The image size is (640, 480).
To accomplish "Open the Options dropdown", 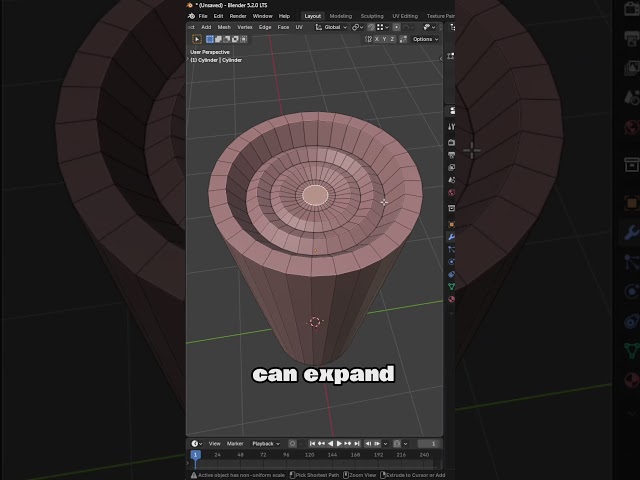I will point(425,39).
